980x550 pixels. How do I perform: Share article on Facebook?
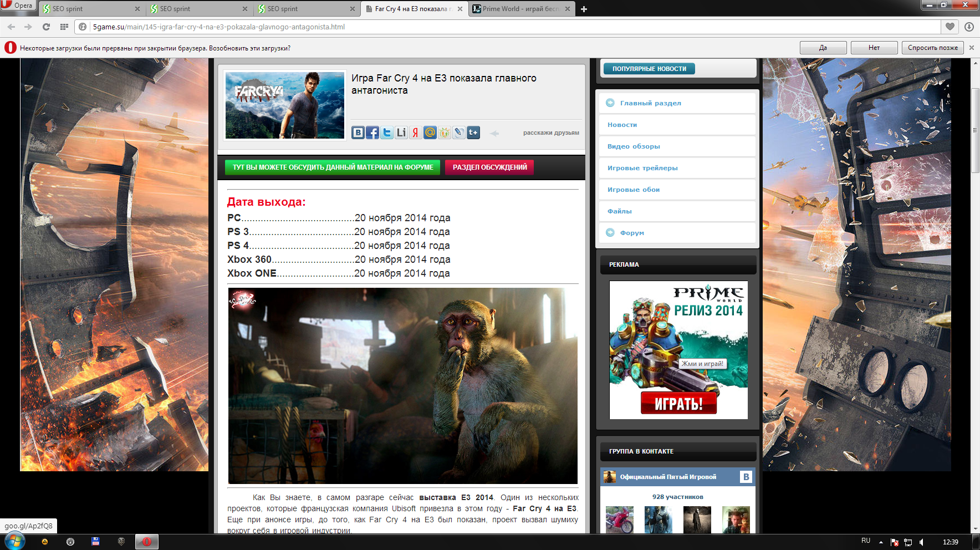pos(372,133)
